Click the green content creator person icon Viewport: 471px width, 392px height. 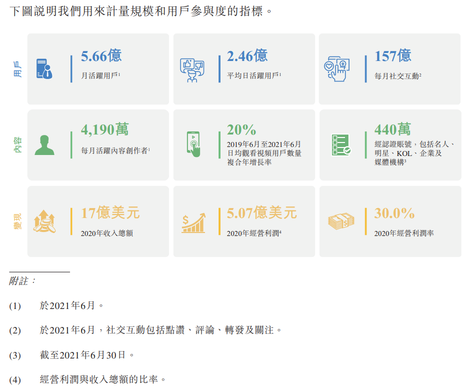point(45,145)
